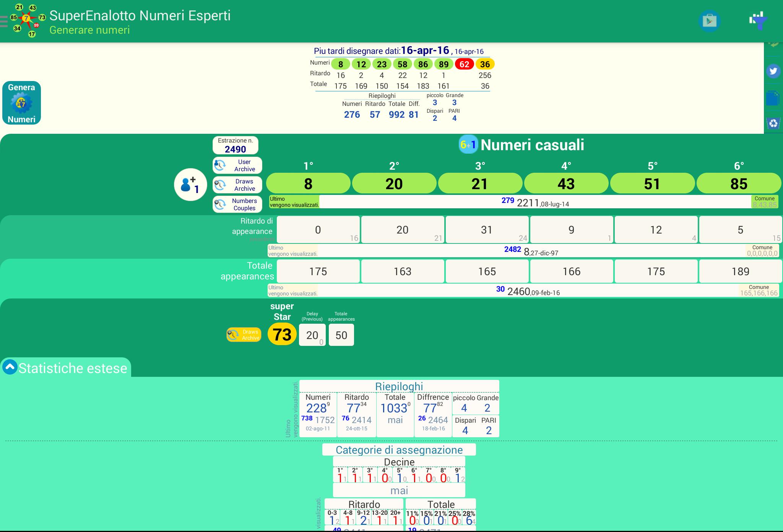Open the User Archive
Viewport: 783px width, 532px height.
(x=237, y=165)
